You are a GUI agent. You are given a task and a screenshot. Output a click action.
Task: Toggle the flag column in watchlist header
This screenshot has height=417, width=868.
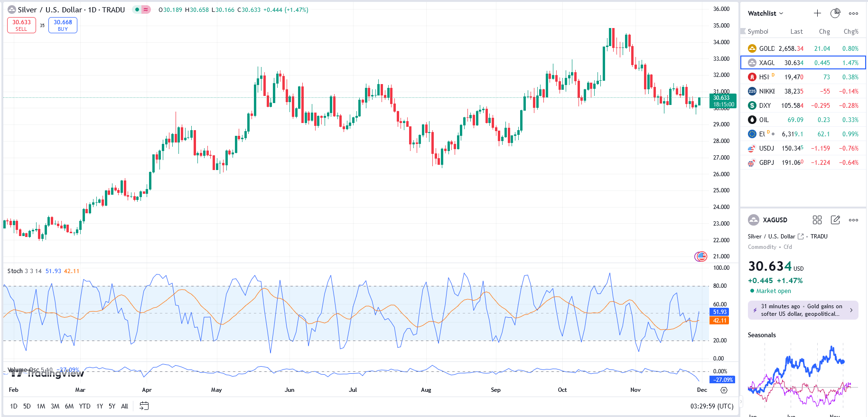point(743,31)
